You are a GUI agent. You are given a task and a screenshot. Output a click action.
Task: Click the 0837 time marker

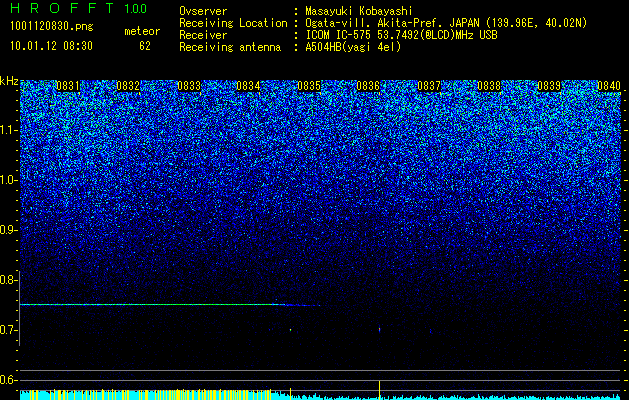pos(429,86)
